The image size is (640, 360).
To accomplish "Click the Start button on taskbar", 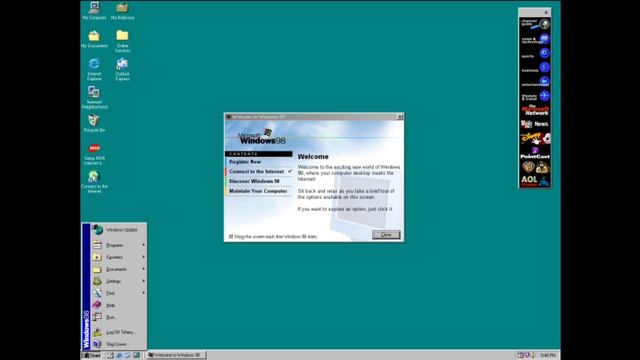I will tap(92, 355).
